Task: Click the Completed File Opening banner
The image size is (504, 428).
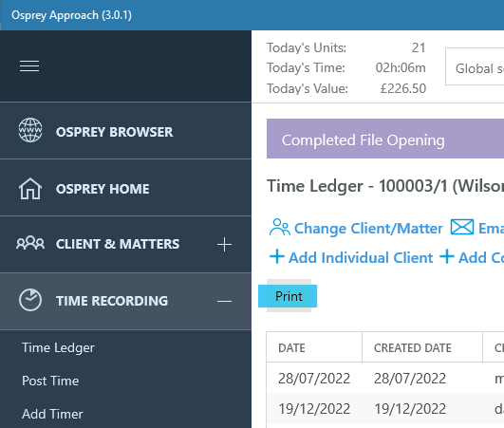Action: pos(385,139)
